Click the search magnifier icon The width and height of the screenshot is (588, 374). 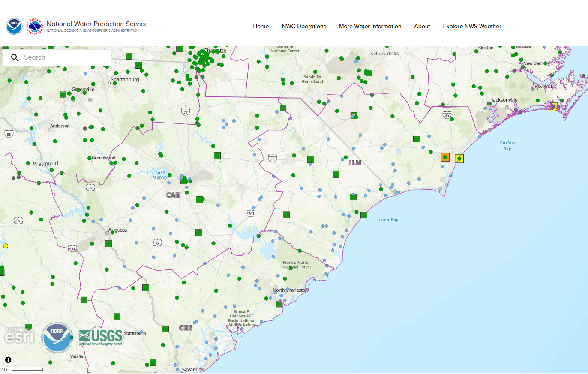click(15, 57)
